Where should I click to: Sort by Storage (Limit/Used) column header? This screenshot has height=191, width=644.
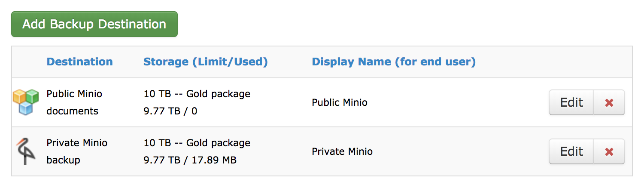tap(205, 62)
